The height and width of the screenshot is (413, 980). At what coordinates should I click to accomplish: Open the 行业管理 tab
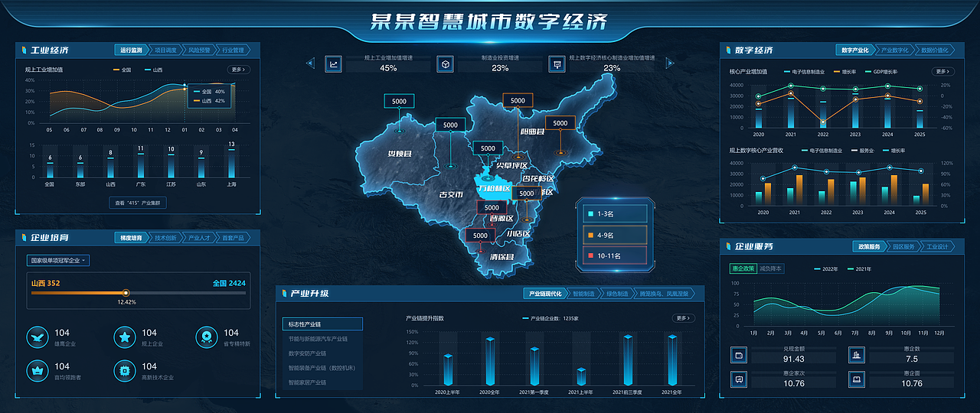(233, 50)
